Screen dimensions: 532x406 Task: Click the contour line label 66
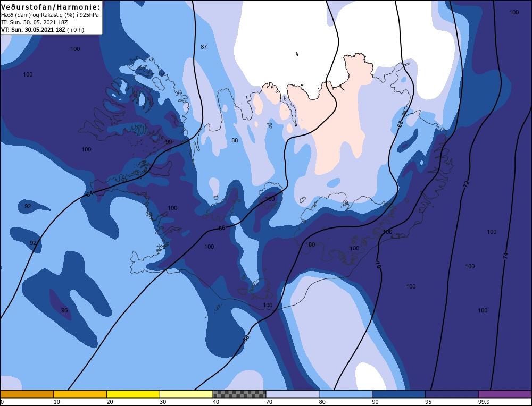point(221,228)
